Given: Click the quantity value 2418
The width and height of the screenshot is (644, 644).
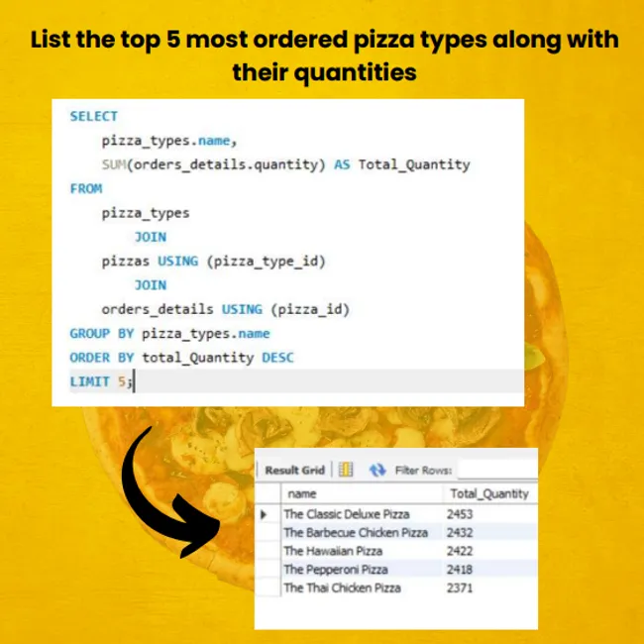Looking at the screenshot, I should coord(460,570).
